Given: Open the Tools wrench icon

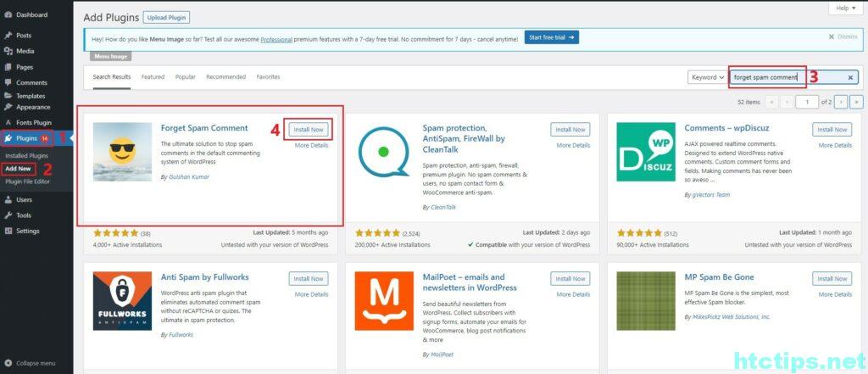Looking at the screenshot, I should pyautogui.click(x=8, y=215).
